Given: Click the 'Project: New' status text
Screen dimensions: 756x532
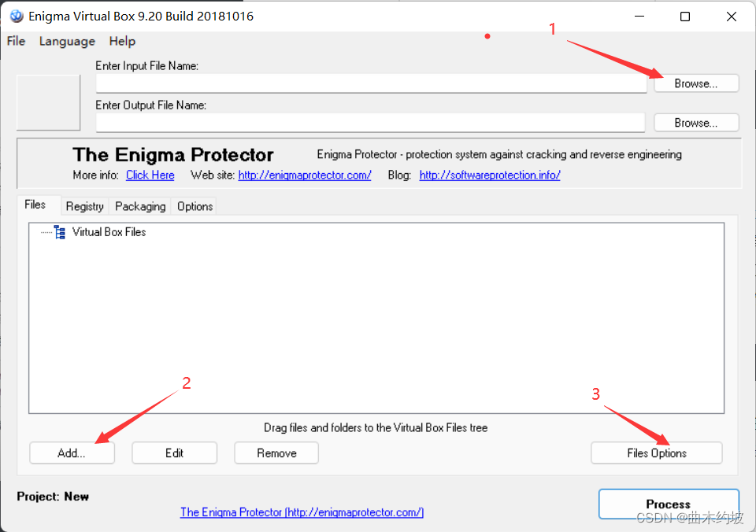Looking at the screenshot, I should 53,497.
